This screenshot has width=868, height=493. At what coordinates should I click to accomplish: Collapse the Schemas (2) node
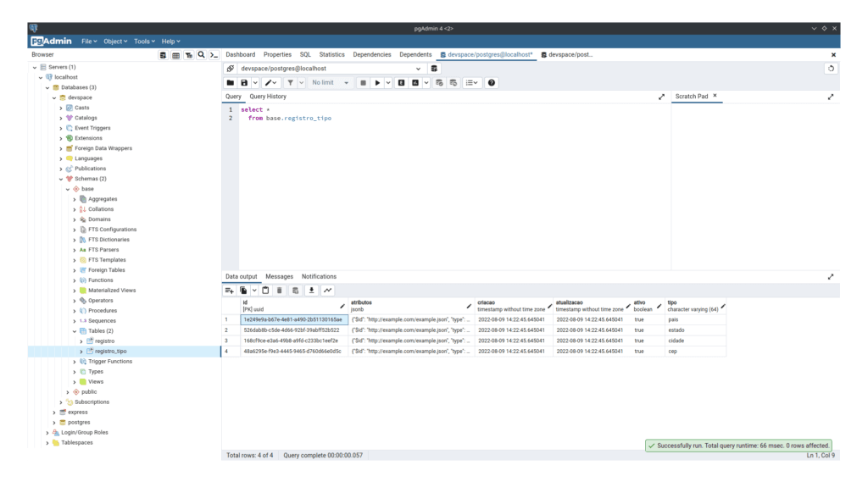tap(61, 180)
